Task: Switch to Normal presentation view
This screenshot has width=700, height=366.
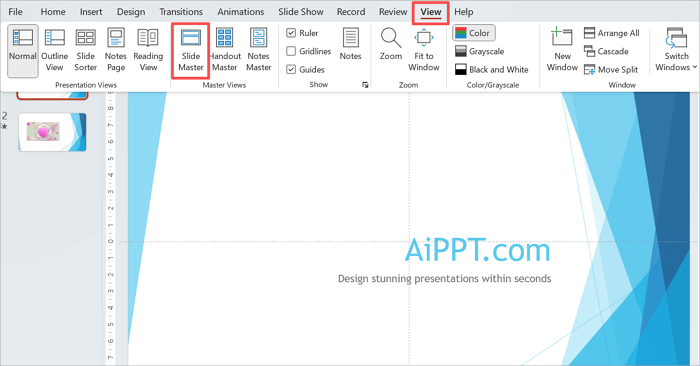Action: pyautogui.click(x=22, y=50)
